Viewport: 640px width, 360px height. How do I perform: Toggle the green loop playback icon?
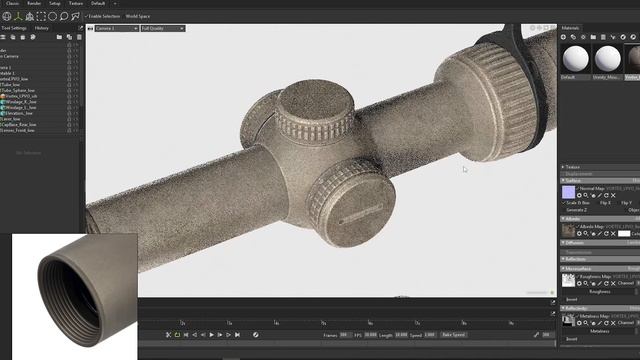(x=177, y=335)
